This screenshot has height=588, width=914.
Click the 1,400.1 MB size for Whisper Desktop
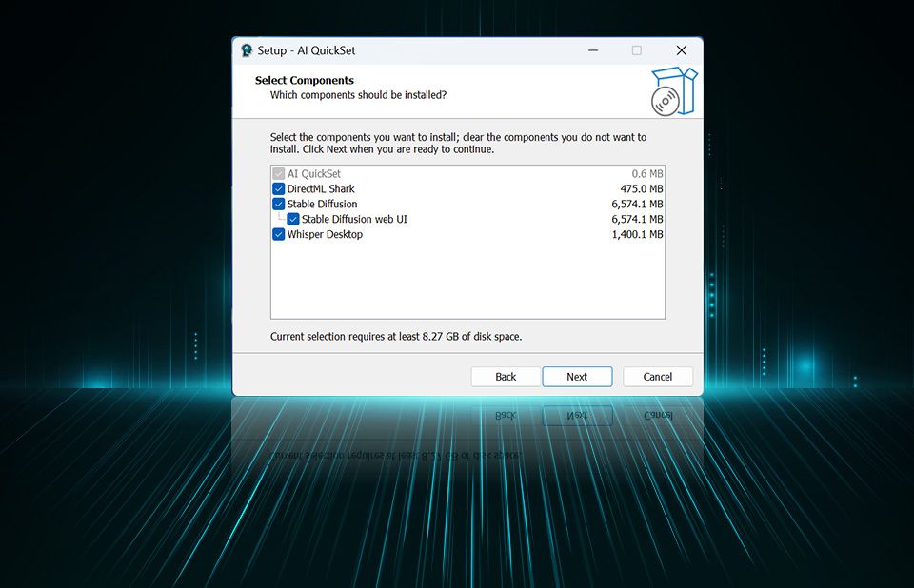tap(637, 235)
